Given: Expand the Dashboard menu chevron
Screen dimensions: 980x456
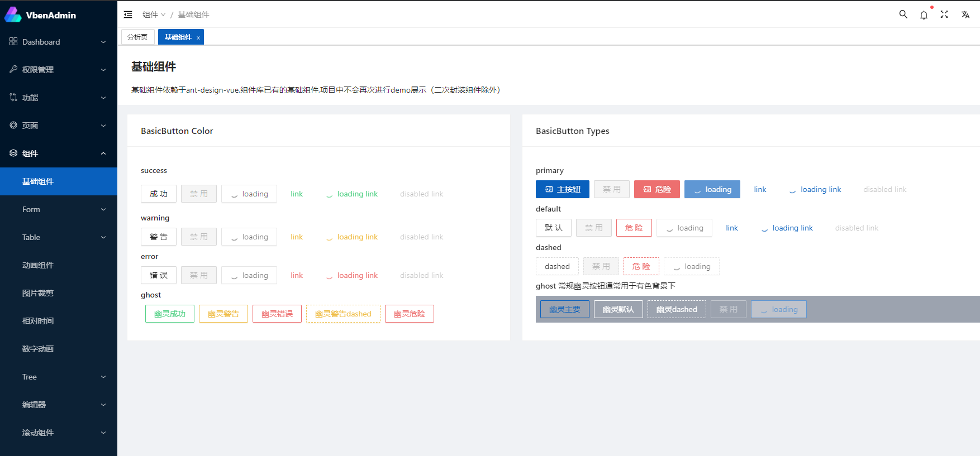Looking at the screenshot, I should [103, 42].
